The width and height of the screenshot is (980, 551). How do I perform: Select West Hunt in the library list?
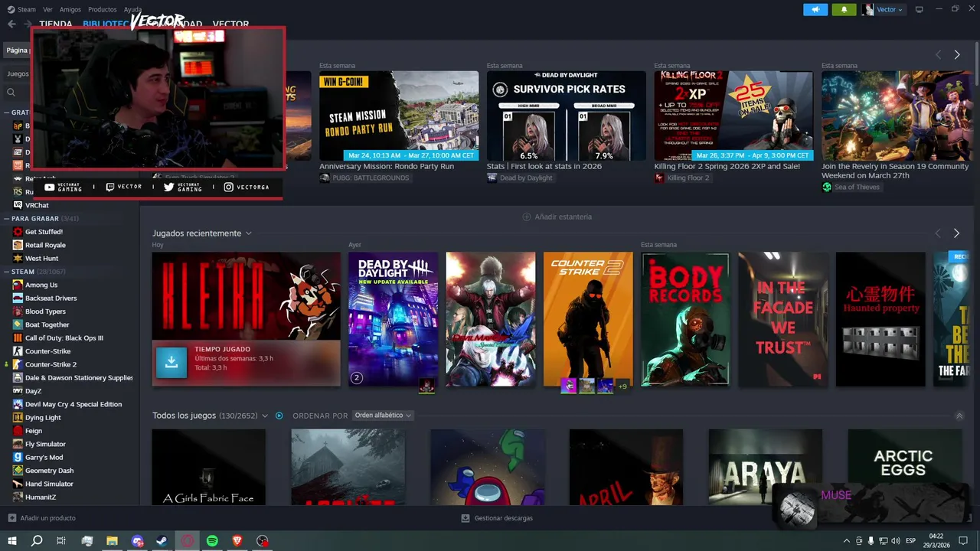(x=41, y=259)
